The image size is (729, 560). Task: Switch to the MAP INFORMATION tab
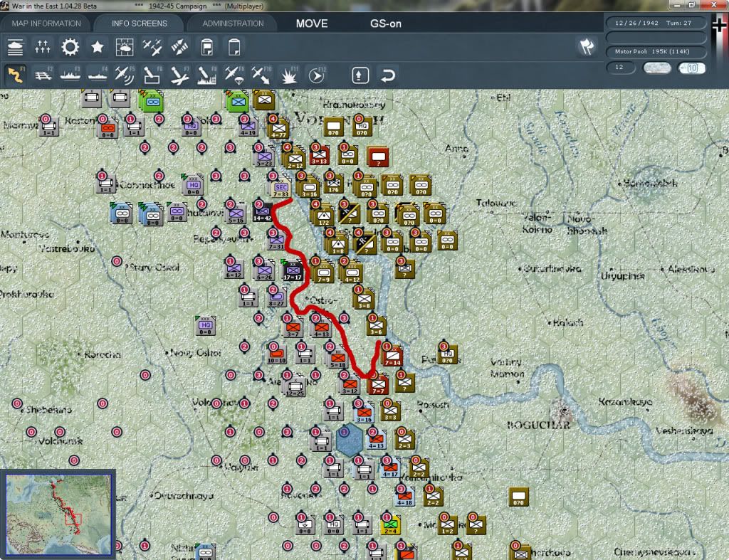click(x=46, y=23)
